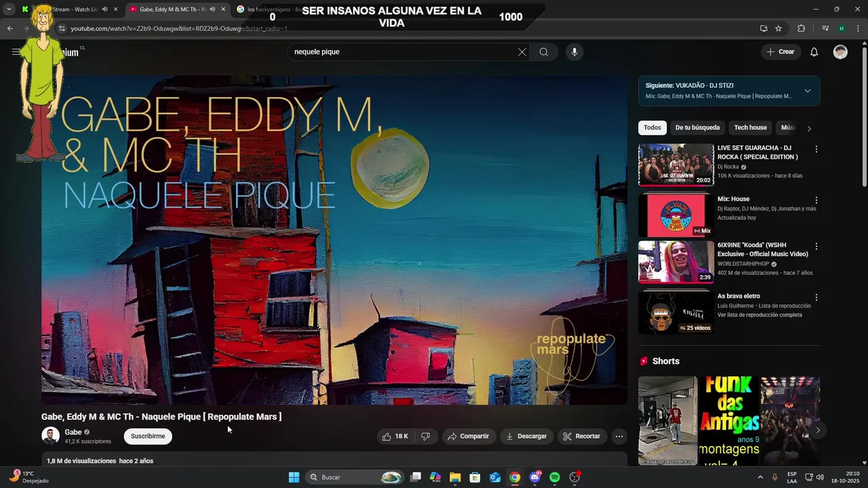
Task: Click the page vertical scrollbar
Action: [864, 115]
